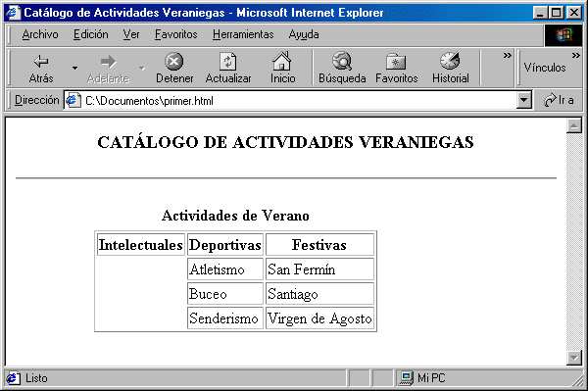The image size is (588, 391).
Task: Open the Edición menu
Action: tap(91, 34)
